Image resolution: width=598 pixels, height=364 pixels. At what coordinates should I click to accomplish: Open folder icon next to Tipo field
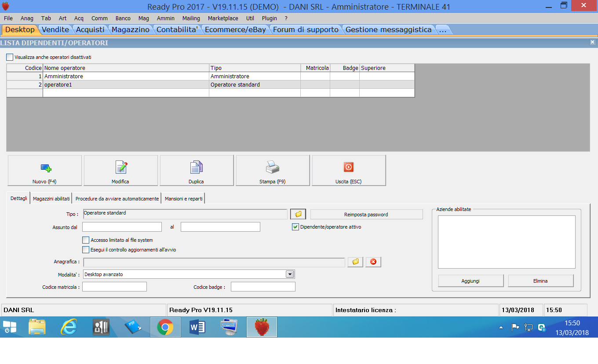click(x=298, y=214)
